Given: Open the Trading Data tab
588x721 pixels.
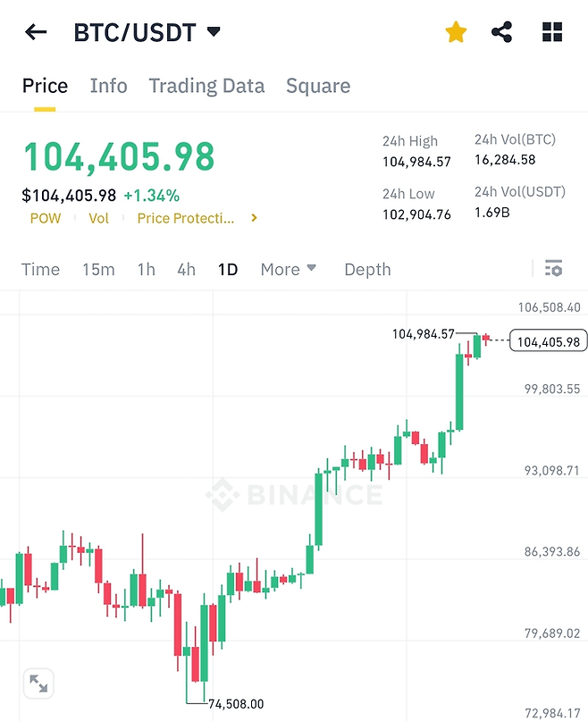Looking at the screenshot, I should [x=206, y=86].
